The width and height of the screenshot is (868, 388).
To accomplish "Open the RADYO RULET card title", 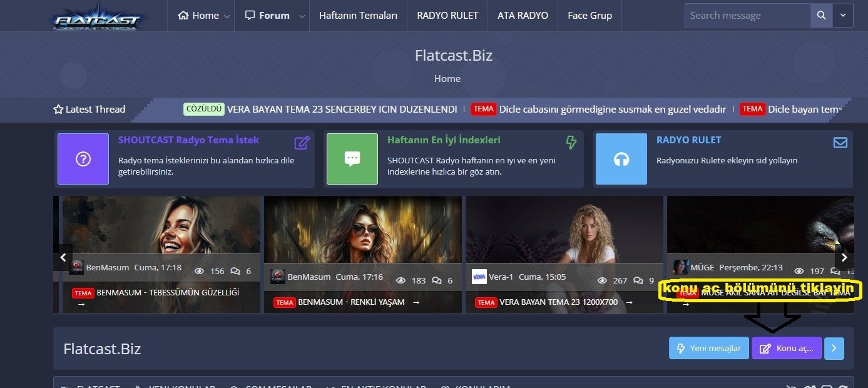I will click(688, 140).
